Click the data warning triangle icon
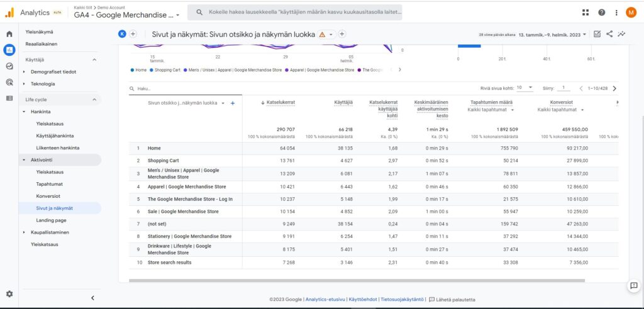This screenshot has height=309, width=644. coord(322,35)
